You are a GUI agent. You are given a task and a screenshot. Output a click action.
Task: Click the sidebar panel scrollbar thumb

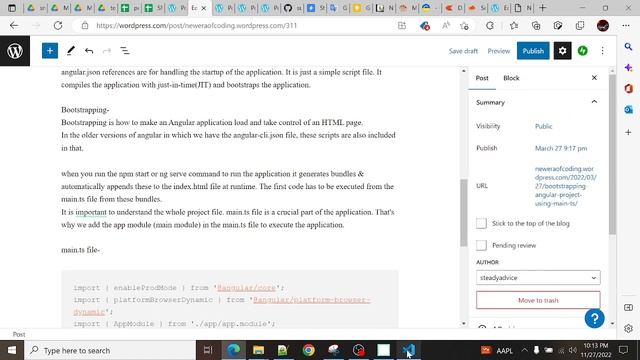point(612,154)
